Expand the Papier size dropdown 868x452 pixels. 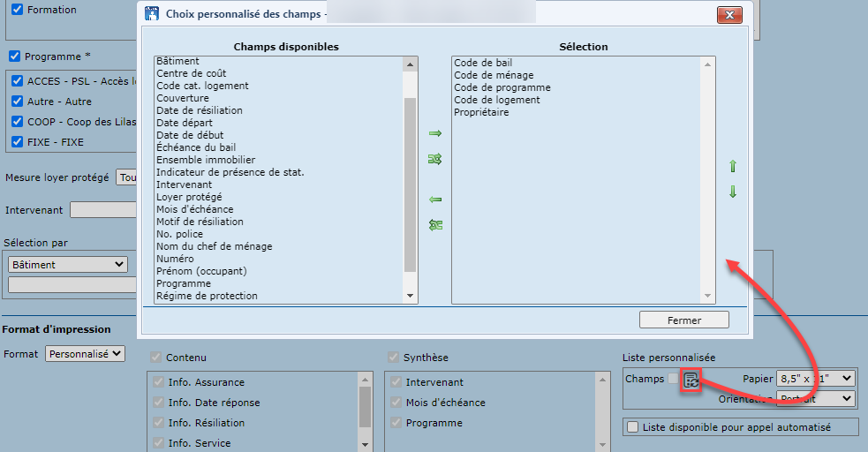[815, 378]
